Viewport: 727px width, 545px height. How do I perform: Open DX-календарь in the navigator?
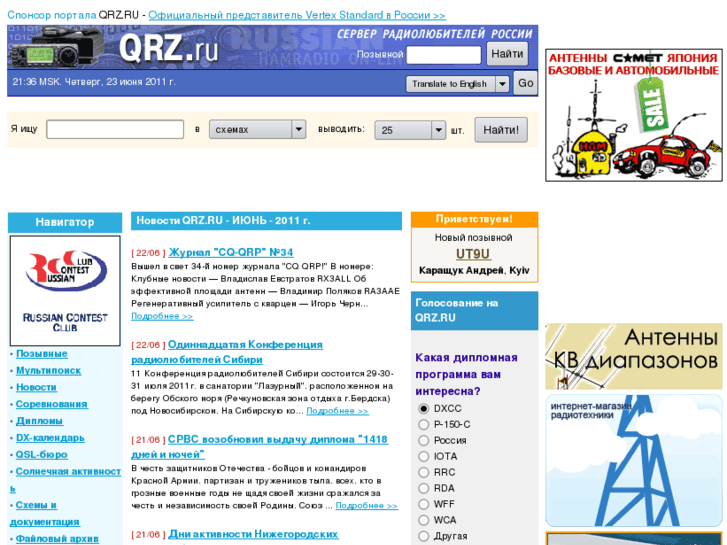click(50, 438)
